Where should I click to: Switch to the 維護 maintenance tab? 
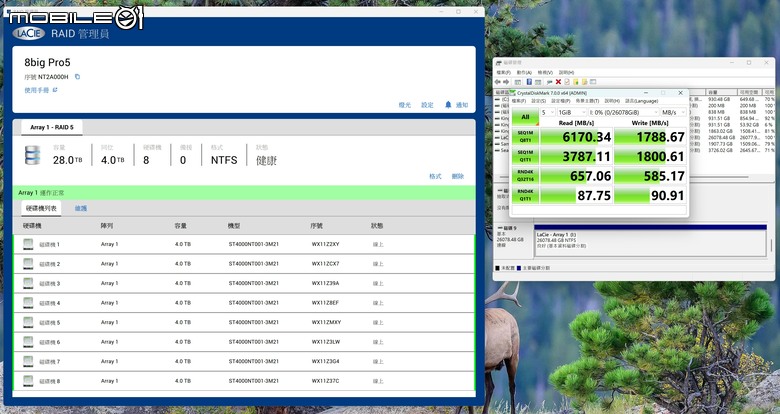(81, 208)
